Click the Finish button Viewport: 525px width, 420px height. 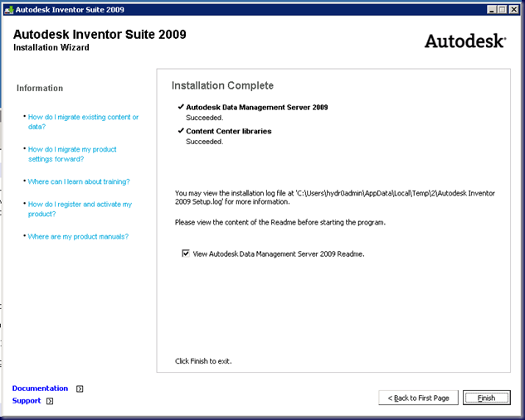487,398
